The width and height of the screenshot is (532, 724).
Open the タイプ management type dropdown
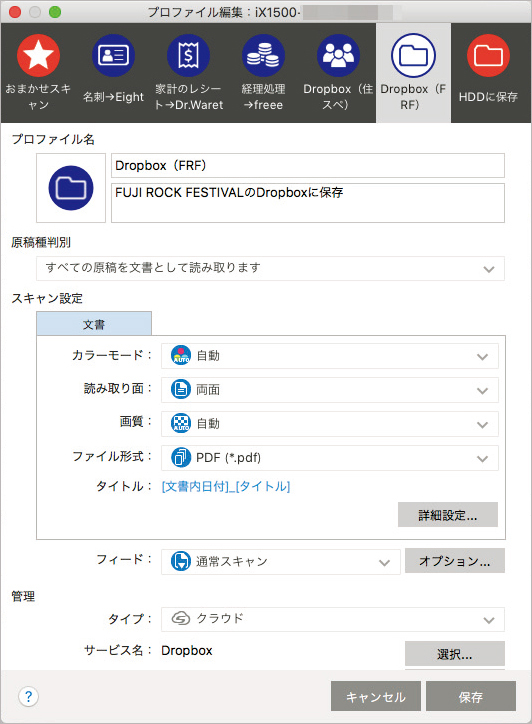(x=333, y=619)
